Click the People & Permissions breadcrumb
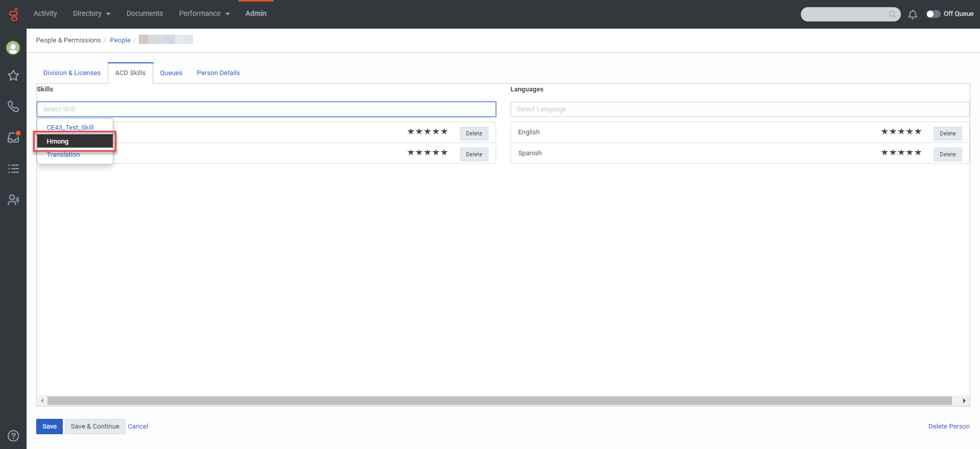The height and width of the screenshot is (449, 980). (x=68, y=40)
